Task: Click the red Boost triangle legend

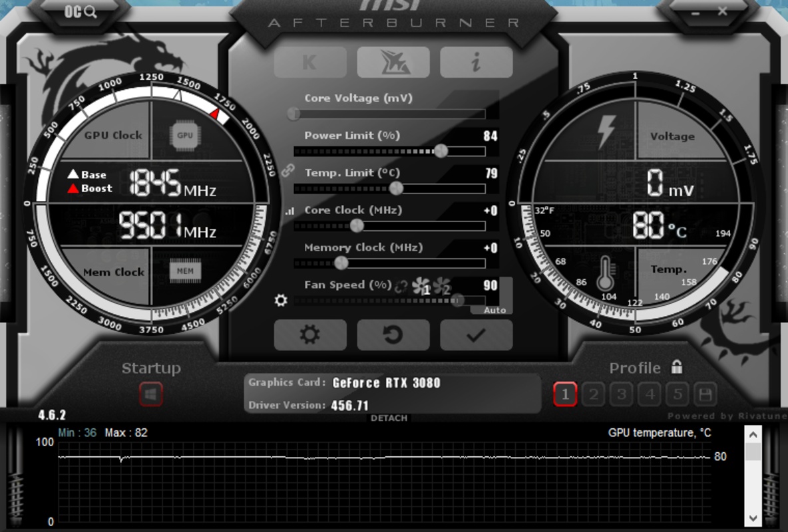Action: [73, 188]
